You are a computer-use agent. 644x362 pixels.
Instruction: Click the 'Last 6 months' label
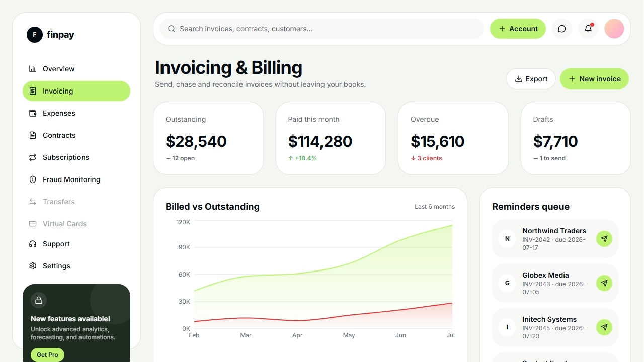435,207
